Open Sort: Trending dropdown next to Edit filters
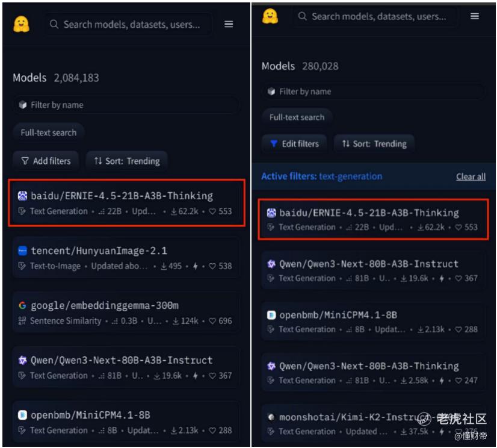The height and width of the screenshot is (448, 497). click(374, 144)
